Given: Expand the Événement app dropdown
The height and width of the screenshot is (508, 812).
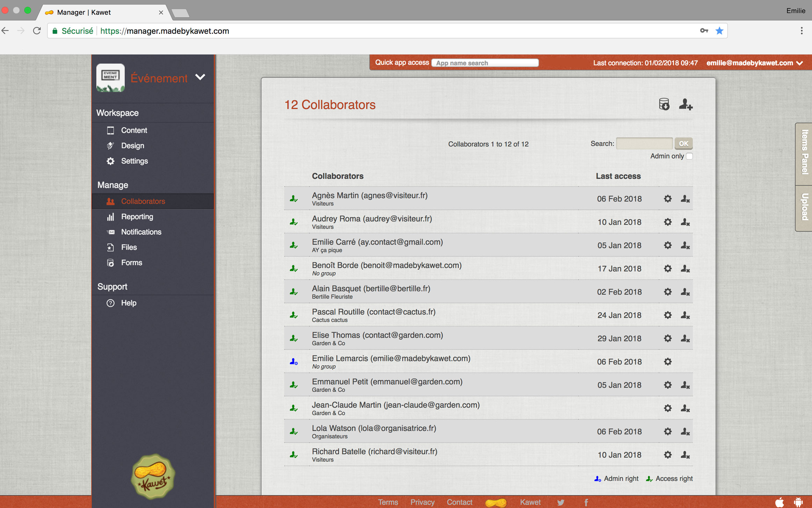Looking at the screenshot, I should (x=200, y=77).
